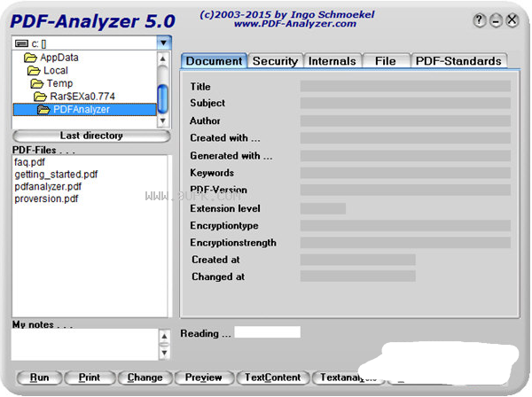Screen dimensions: 532x397
Task: Switch to the File tab
Action: coord(386,61)
